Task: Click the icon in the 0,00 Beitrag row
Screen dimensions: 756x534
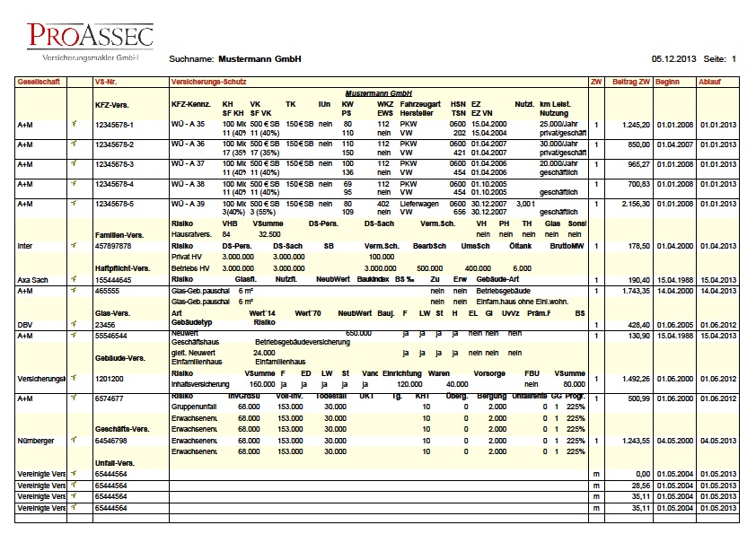Action: 74,473
